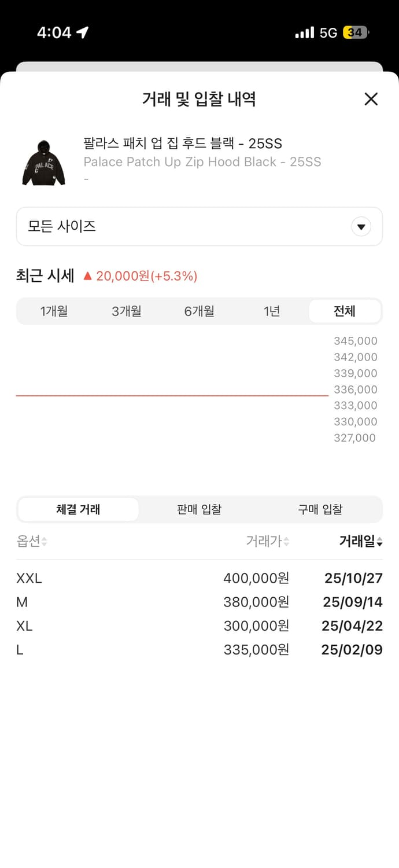Select the 6개월 period toggle
Image resolution: width=399 pixels, height=868 pixels.
coord(199,311)
